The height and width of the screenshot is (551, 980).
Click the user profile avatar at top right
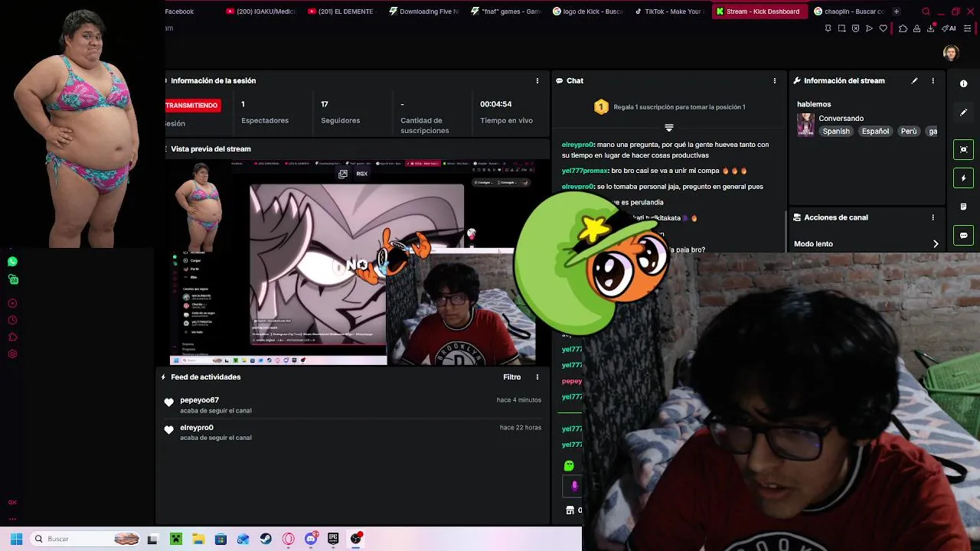[x=951, y=53]
